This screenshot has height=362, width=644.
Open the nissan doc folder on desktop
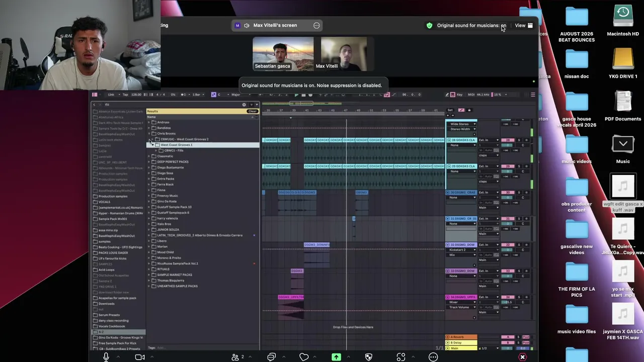577,60
